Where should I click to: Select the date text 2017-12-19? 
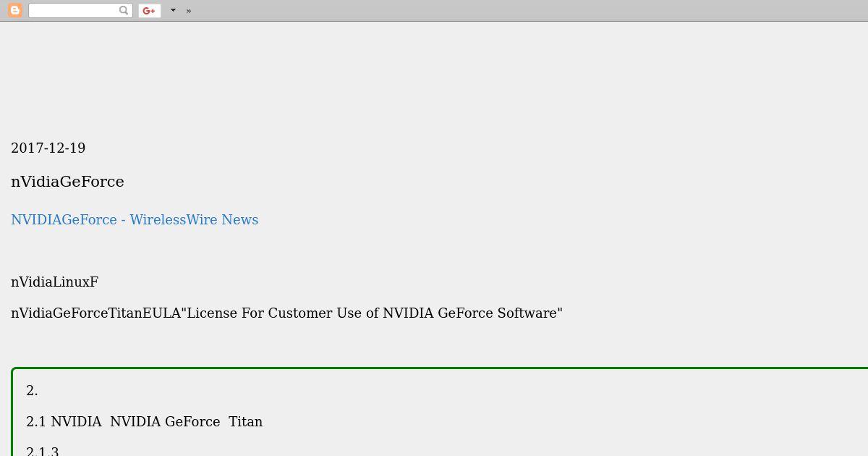(48, 148)
